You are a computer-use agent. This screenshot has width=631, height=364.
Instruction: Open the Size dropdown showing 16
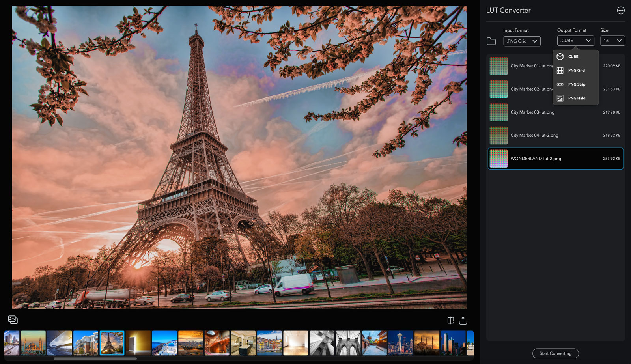pos(612,41)
